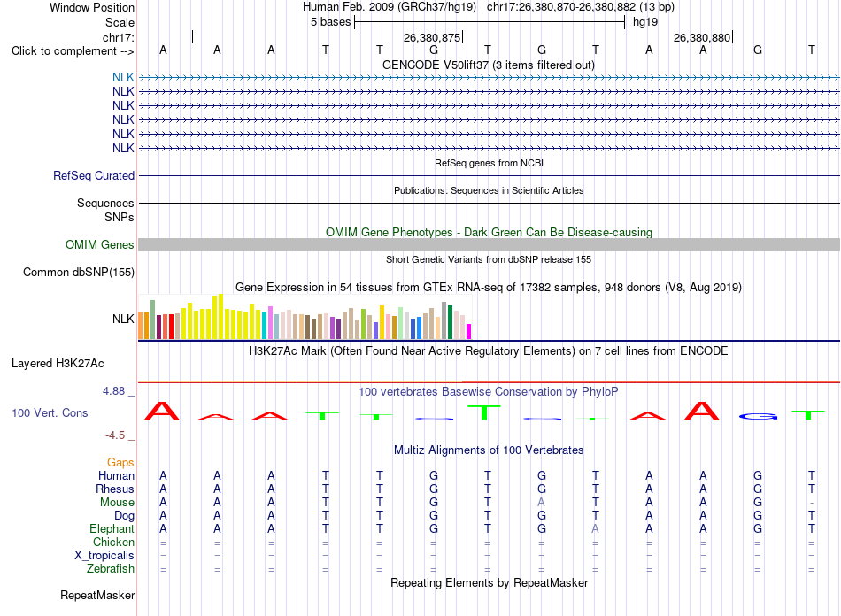Click the chr17:26,380,870-26,380,882 window position text
Screen dimensions: 841x616
[x=581, y=7]
